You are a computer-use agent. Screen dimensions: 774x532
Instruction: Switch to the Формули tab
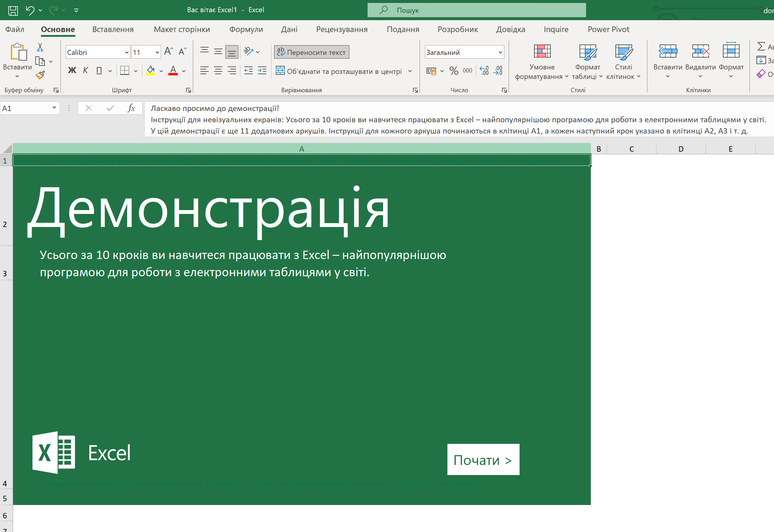(x=246, y=29)
